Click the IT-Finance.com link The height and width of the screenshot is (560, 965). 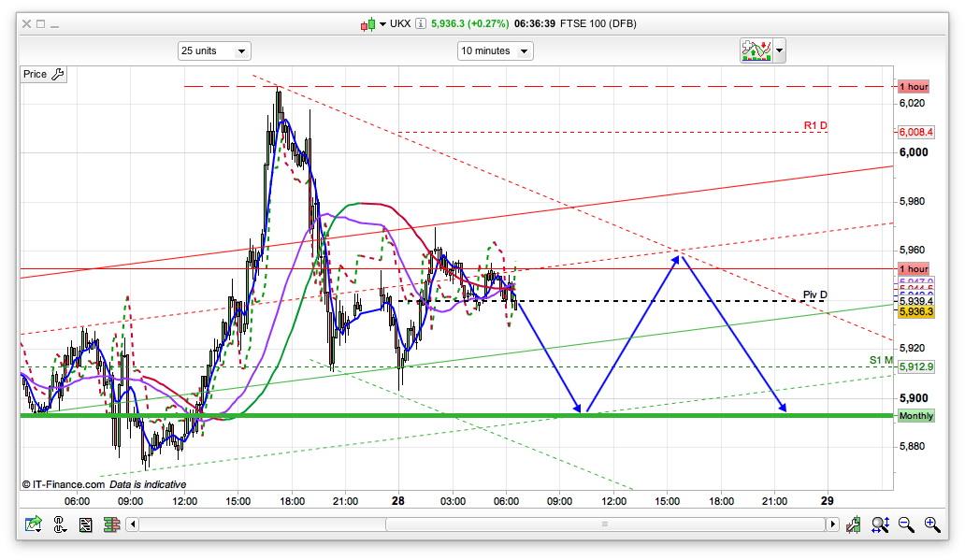pyautogui.click(x=64, y=484)
